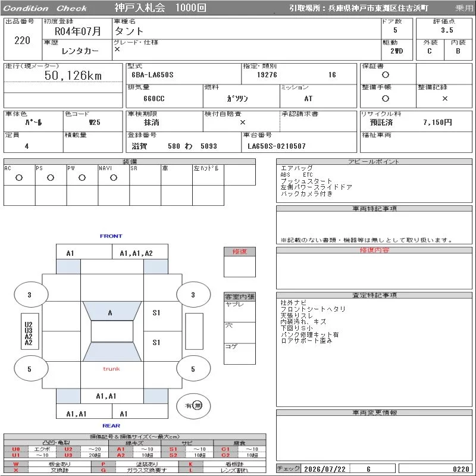Click the circle mark under 保証書
476x476 pixels.
coord(385,75)
